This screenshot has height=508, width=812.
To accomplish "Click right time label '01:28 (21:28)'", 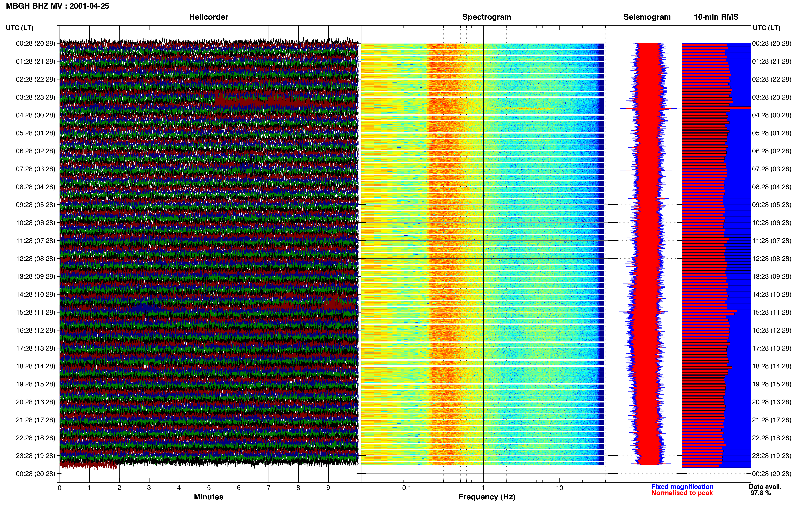I will [772, 61].
